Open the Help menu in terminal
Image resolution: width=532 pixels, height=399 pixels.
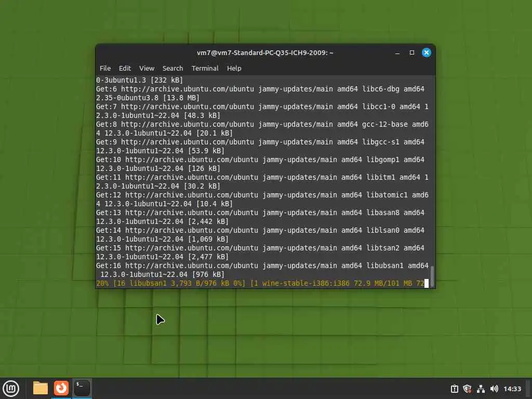[234, 68]
